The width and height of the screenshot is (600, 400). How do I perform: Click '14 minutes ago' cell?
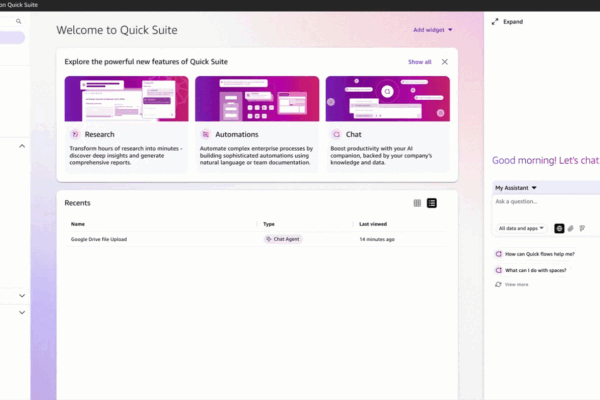[377, 239]
